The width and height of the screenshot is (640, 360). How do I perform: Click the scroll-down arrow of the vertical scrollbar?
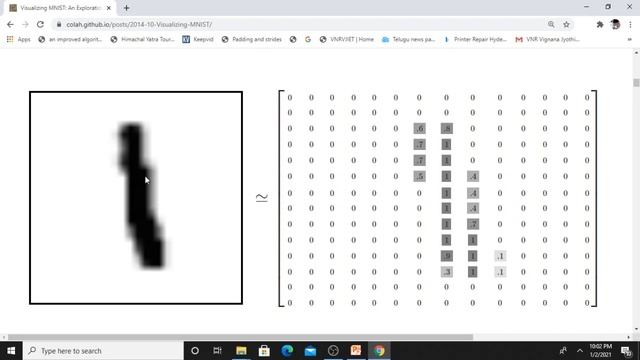tap(636, 329)
